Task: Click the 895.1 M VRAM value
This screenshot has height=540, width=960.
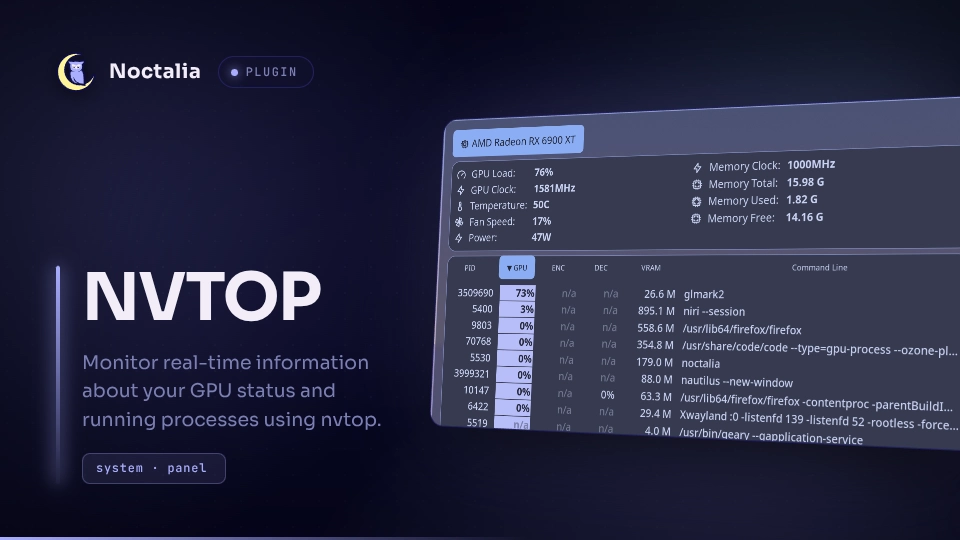Action: 656,312
